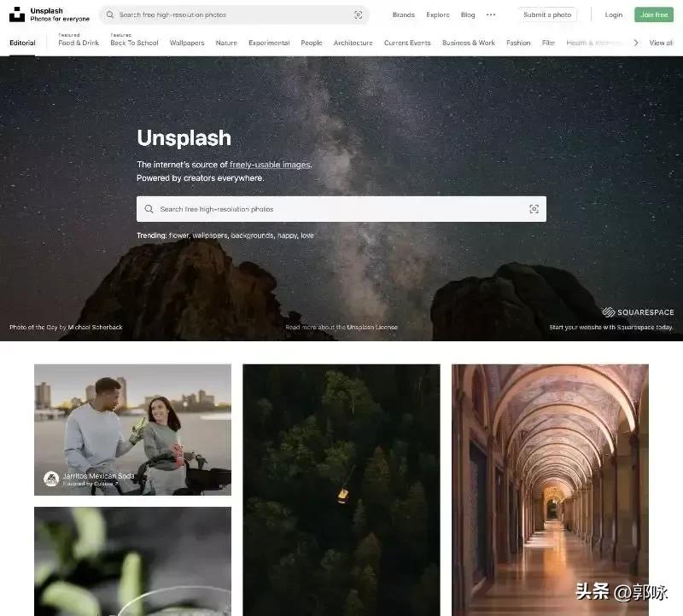Click trending term love
This screenshot has width=683, height=616.
click(307, 235)
